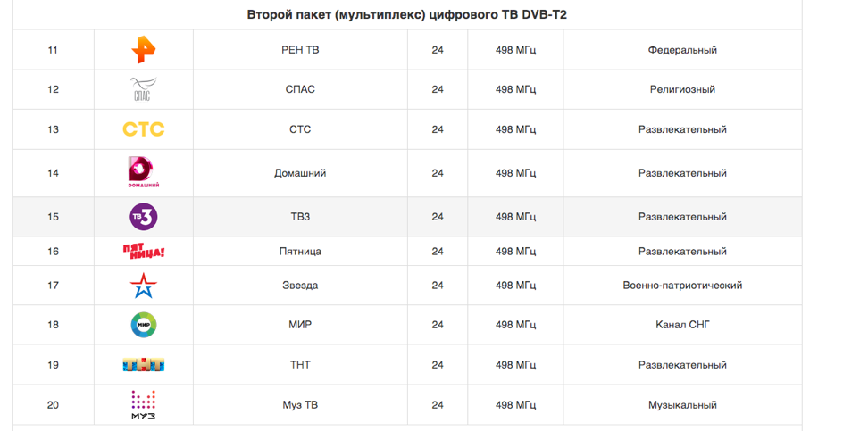Click the Муз ТВ logo

[x=144, y=404]
